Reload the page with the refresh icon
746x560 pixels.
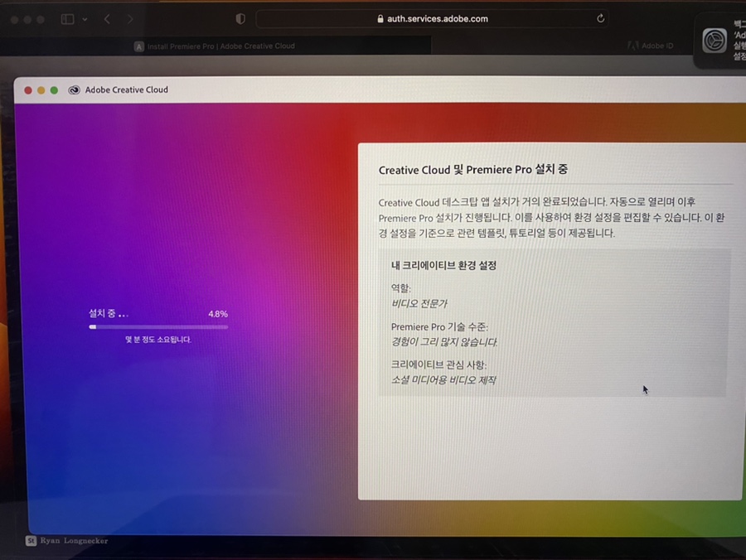coord(600,18)
